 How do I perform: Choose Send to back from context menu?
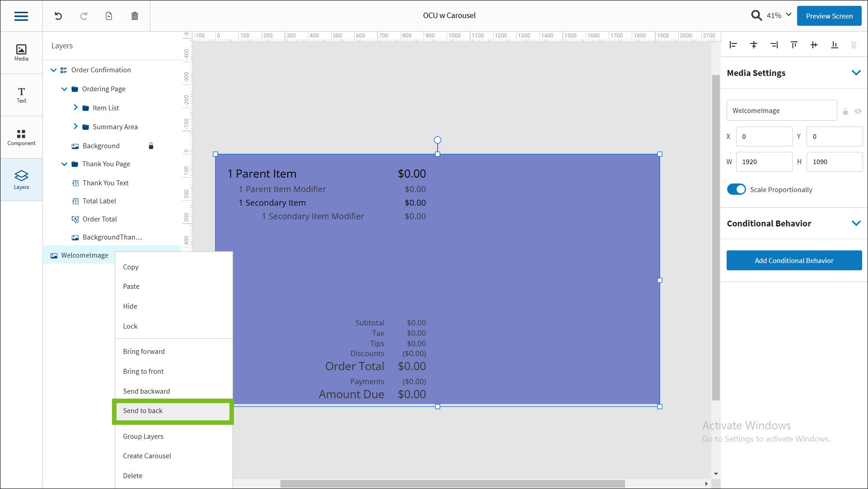(x=143, y=411)
